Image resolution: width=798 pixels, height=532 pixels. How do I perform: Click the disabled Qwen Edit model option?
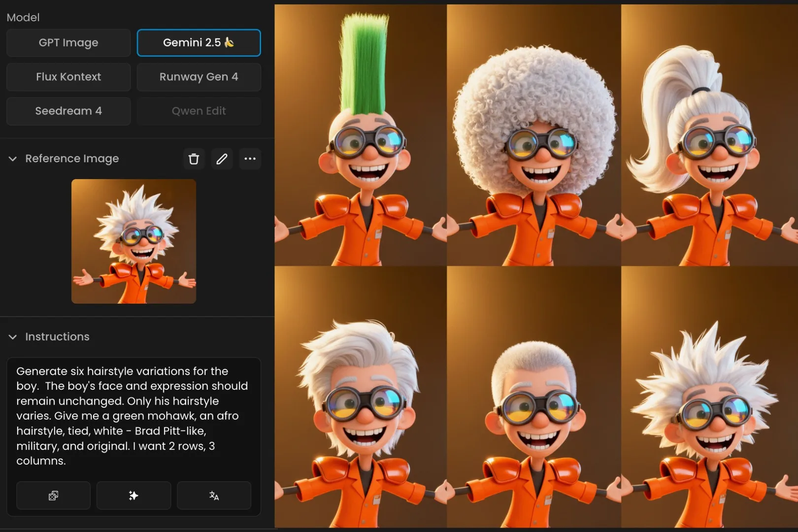click(199, 111)
